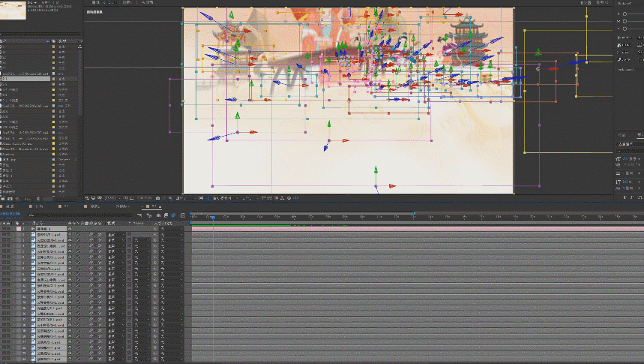
Task: Select the active rightmost timeline composition tab
Action: click(154, 206)
